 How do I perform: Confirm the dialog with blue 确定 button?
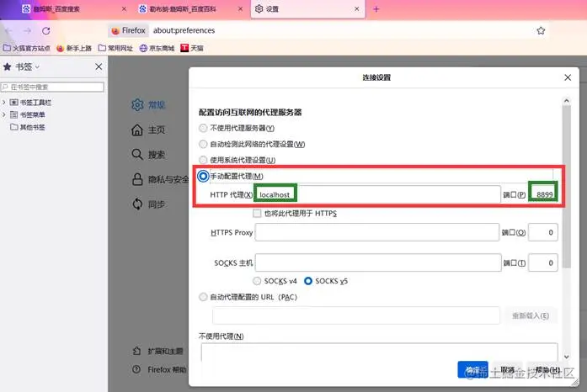coord(472,370)
